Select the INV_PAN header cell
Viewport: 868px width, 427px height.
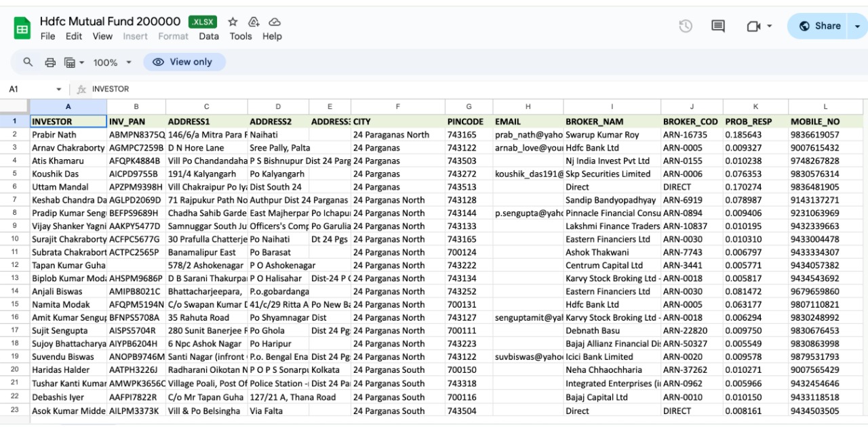click(x=136, y=121)
